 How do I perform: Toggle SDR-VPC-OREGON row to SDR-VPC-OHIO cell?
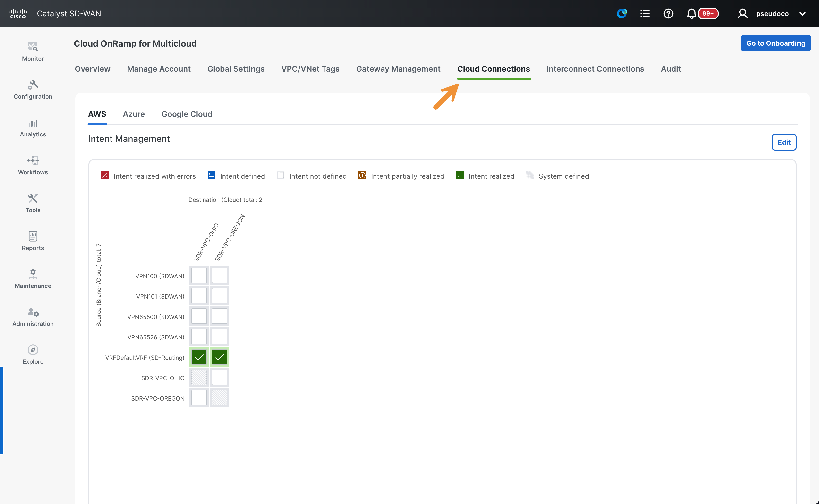199,398
